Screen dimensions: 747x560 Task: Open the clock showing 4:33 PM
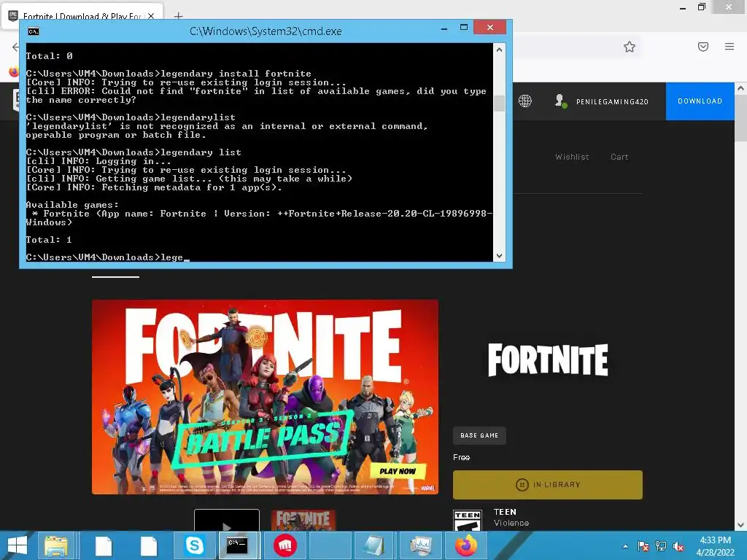click(715, 546)
